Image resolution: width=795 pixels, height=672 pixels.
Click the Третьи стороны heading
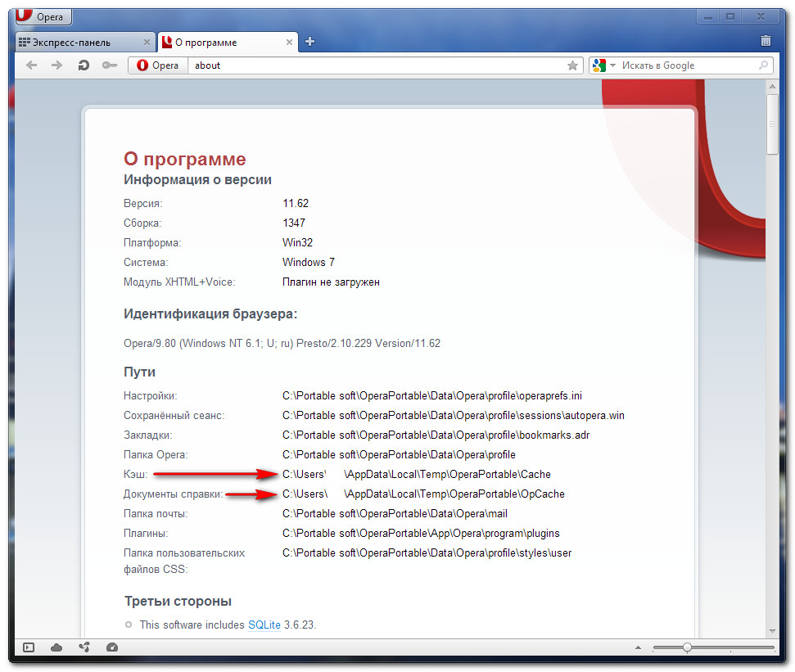coord(178,602)
